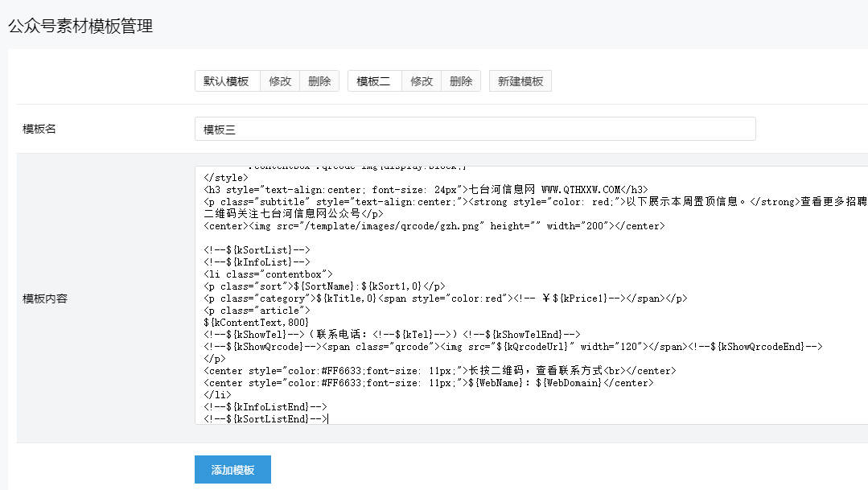Click the 模板名 field label
The width and height of the screenshot is (868, 490).
click(39, 129)
